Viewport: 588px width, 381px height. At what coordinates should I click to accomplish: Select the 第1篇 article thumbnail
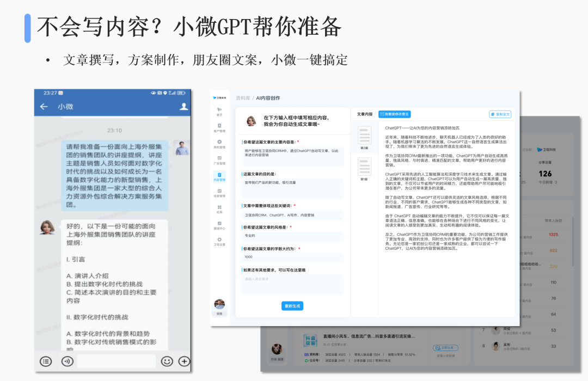pos(364,169)
